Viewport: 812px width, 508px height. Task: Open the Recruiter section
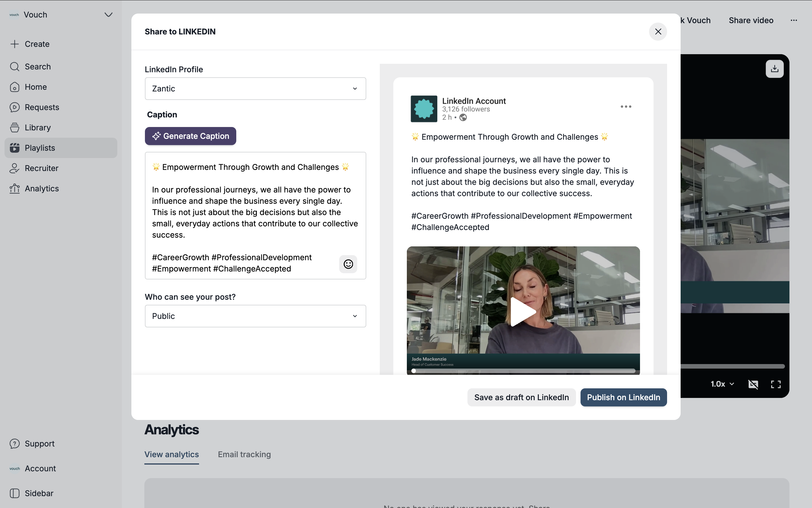tap(61, 168)
